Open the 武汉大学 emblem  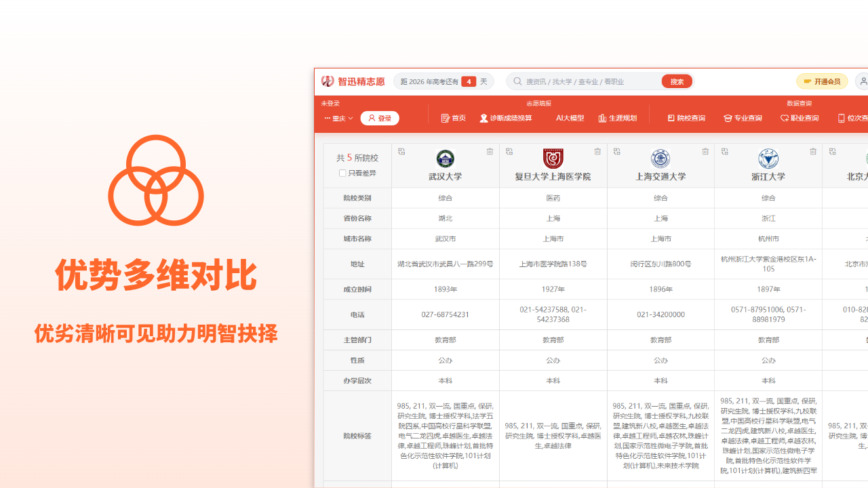point(446,159)
